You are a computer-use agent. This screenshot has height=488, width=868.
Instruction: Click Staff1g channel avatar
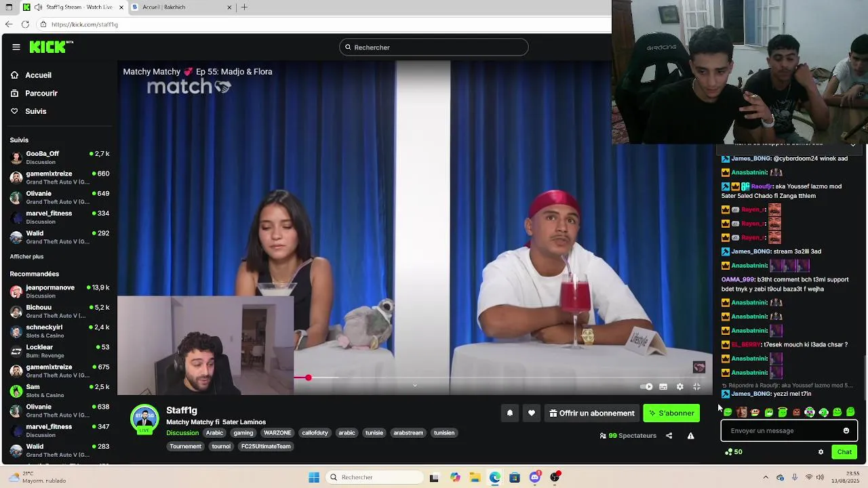click(x=144, y=419)
